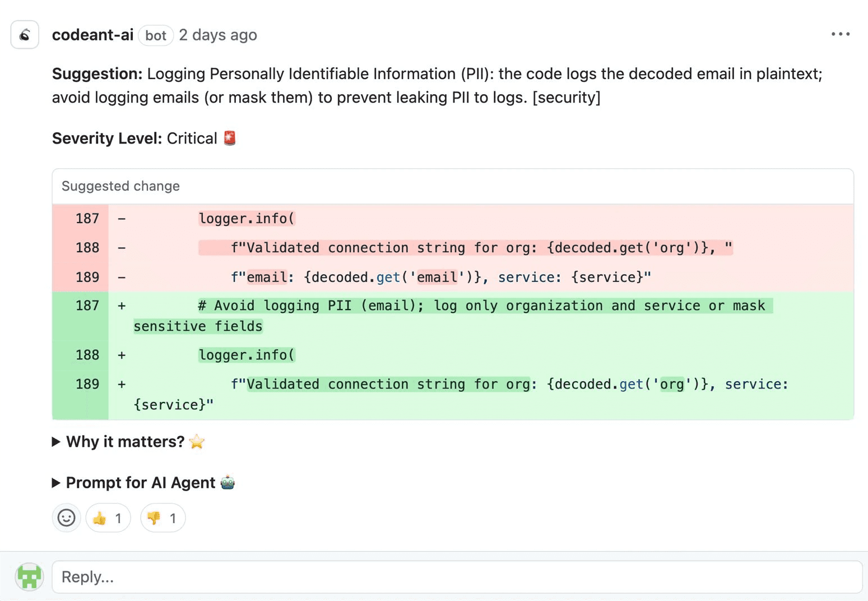868x601 pixels.
Task: Click the codeant-ai username link
Action: click(92, 34)
